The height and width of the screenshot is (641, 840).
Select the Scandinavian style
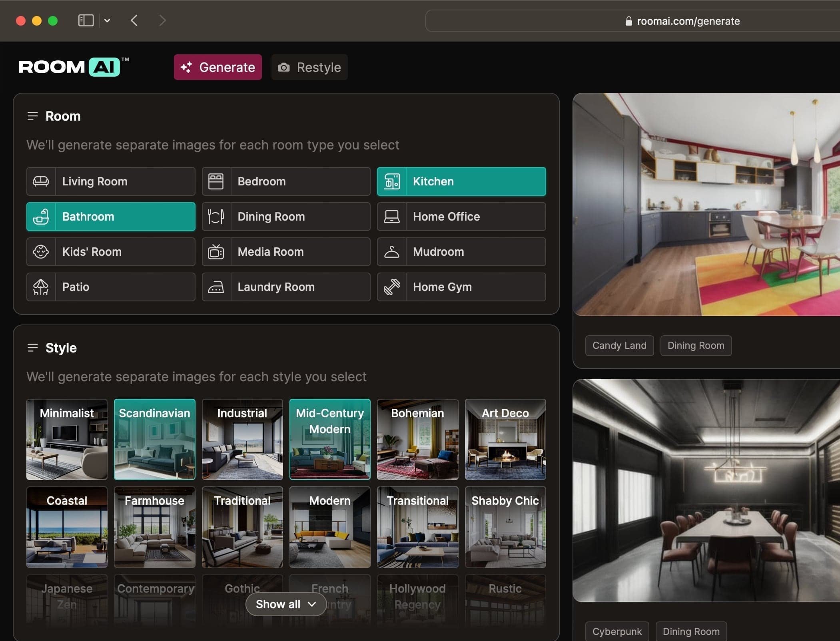(x=154, y=438)
